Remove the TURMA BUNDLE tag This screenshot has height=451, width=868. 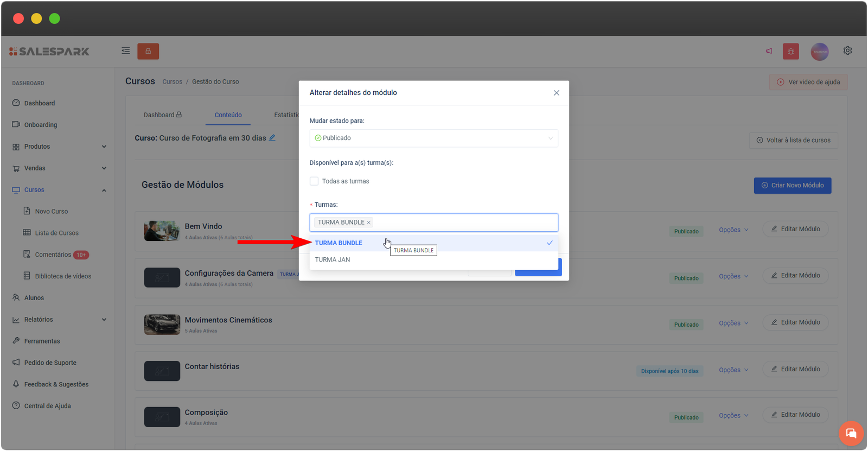click(368, 223)
